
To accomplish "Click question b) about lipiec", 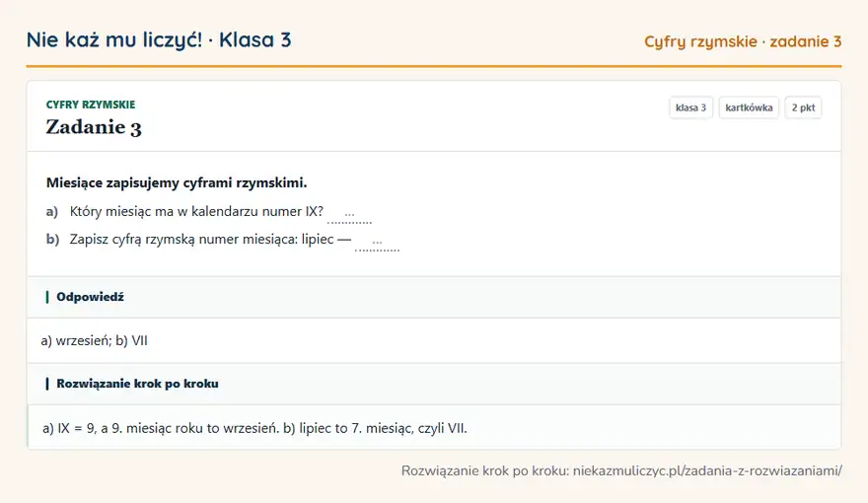I will pyautogui.click(x=198, y=239).
